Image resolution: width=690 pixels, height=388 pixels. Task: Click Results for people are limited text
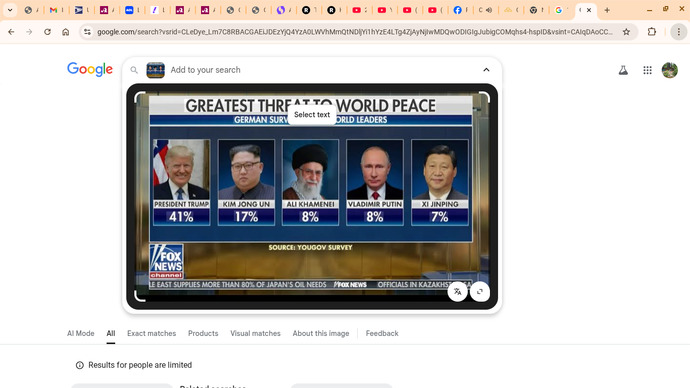(140, 365)
